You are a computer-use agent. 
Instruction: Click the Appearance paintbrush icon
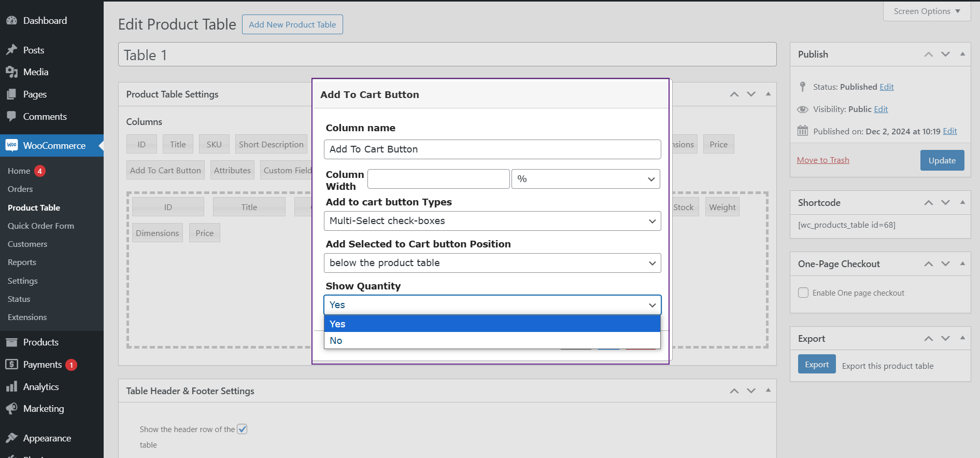click(11, 438)
